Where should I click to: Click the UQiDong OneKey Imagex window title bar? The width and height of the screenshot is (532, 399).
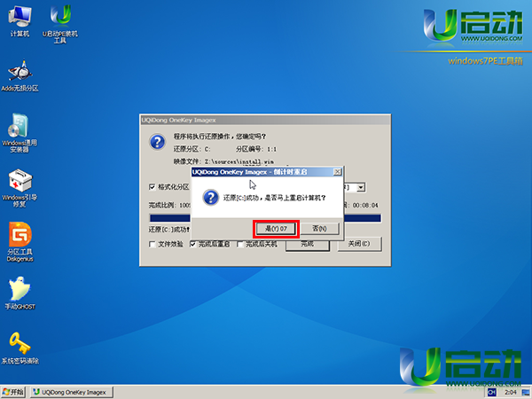tap(265, 120)
